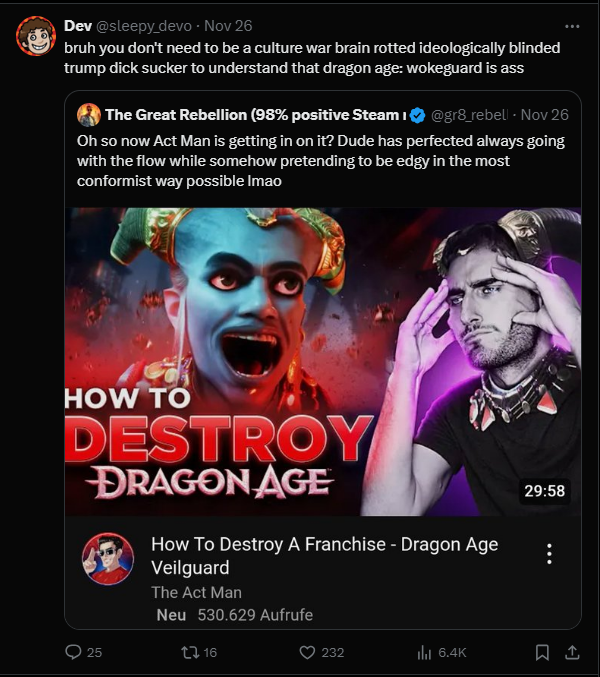Click the blue verified badge on quoted tweet
Image resolution: width=600 pixels, height=677 pixels.
click(417, 115)
